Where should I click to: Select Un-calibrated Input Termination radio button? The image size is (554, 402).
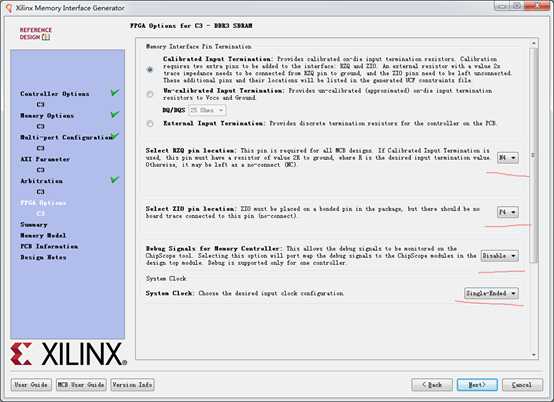point(150,94)
